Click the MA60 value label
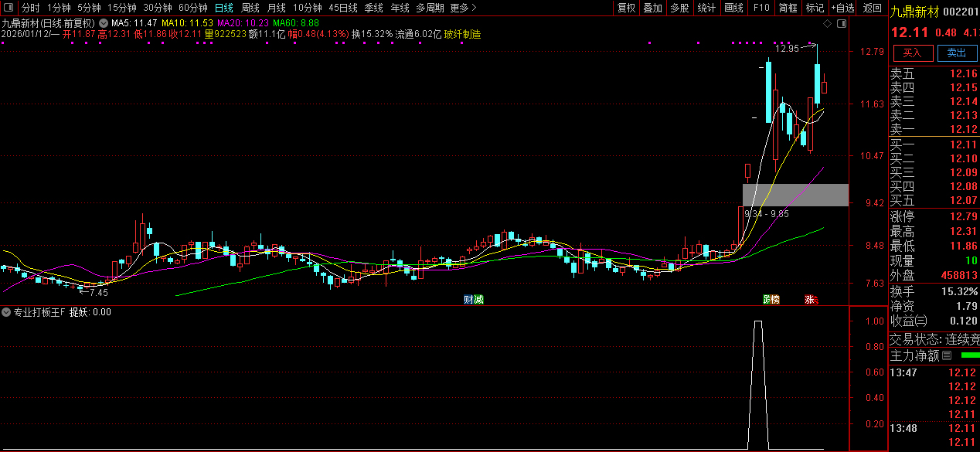The width and height of the screenshot is (980, 452). click(x=296, y=24)
